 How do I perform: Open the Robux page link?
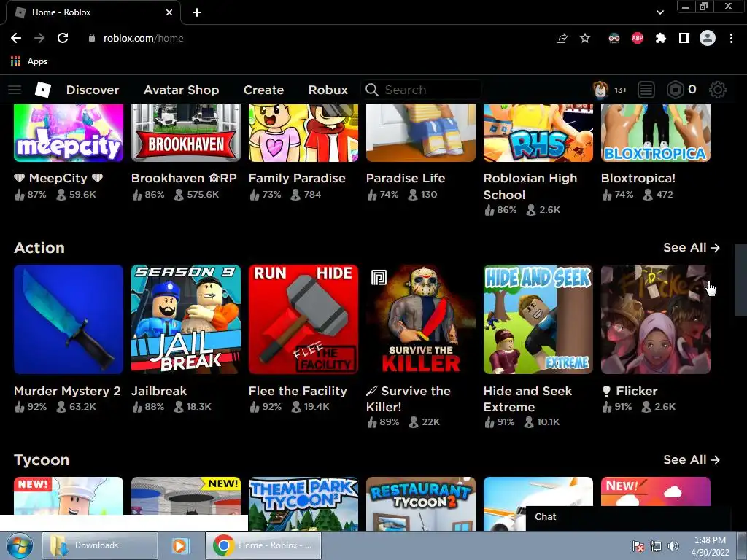coord(328,90)
